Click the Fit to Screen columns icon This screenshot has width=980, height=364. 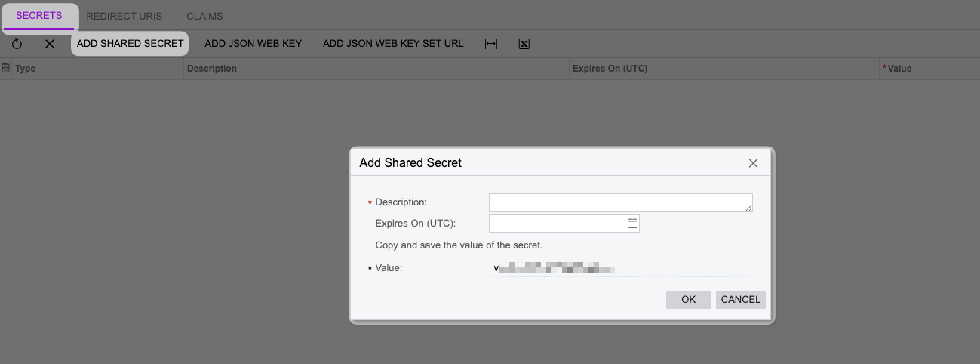[x=491, y=44]
